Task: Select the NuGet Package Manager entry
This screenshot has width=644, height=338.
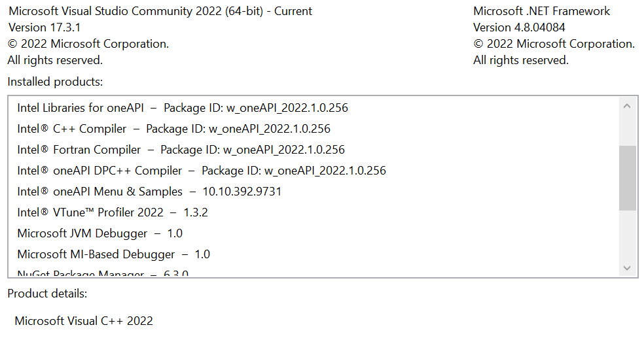Action: point(103,273)
